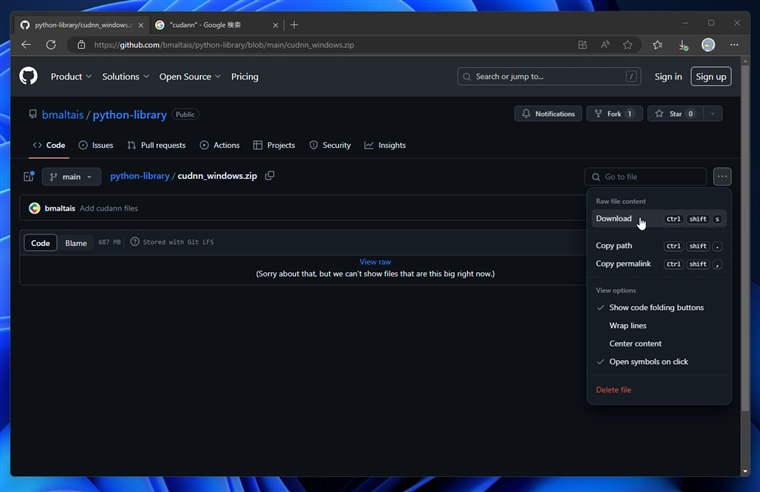Click the Search or jump to field

click(549, 77)
